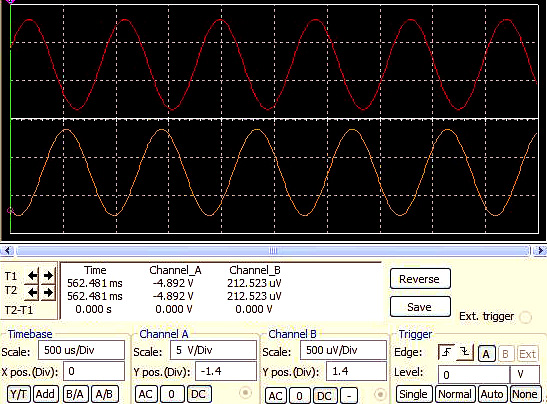Select rising edge trigger icon
This screenshot has width=547, height=404.
[x=447, y=352]
